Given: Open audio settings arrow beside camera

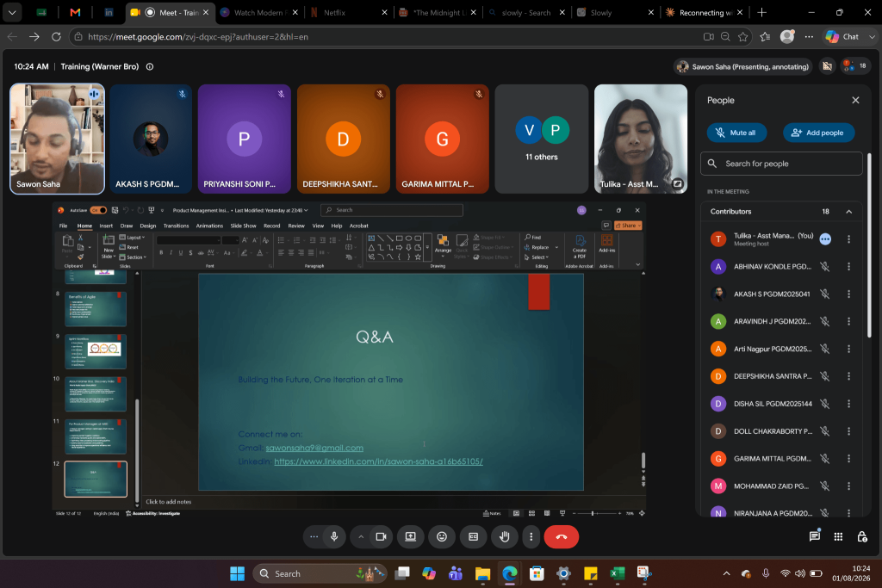Looking at the screenshot, I should [x=361, y=537].
